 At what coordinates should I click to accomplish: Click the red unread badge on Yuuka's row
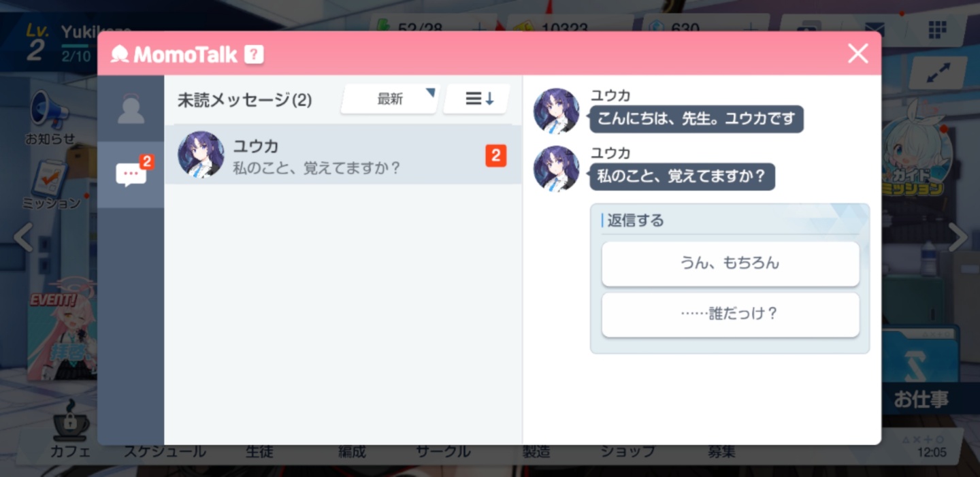coord(495,156)
